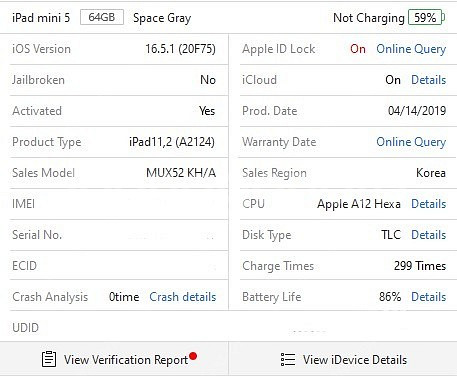Click the clipboard icon beside View Verification Report

point(49,359)
